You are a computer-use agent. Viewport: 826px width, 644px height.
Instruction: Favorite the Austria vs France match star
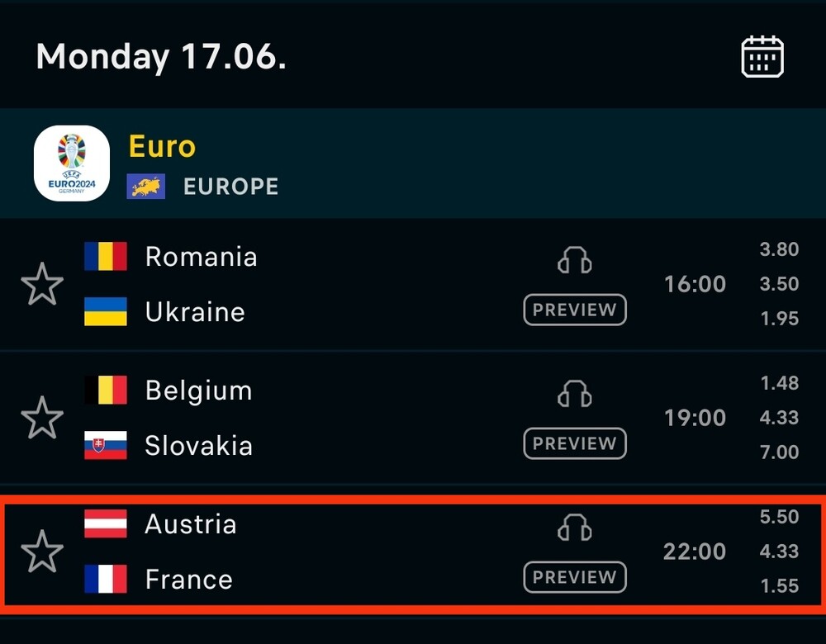tap(42, 552)
